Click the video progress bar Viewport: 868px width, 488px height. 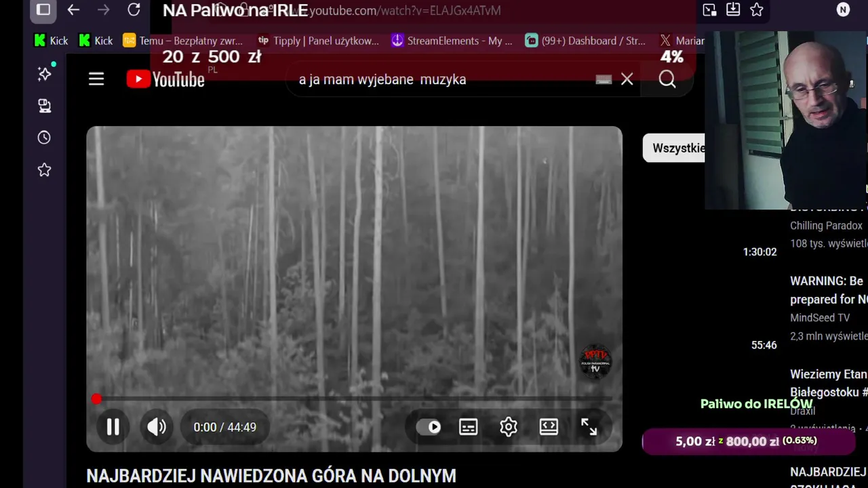click(354, 399)
